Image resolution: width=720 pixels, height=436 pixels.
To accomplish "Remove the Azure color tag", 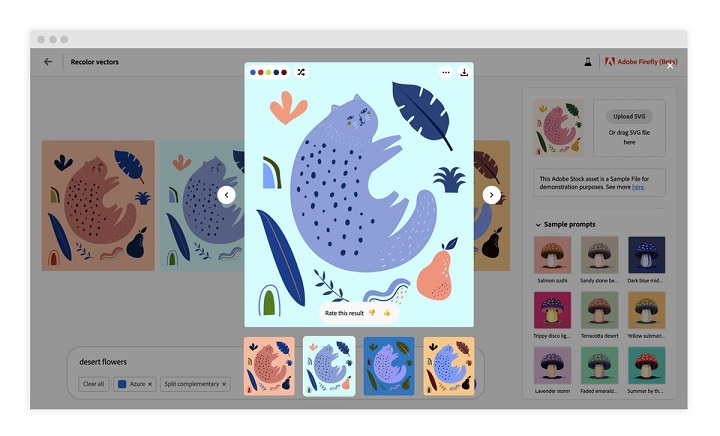I will 150,384.
